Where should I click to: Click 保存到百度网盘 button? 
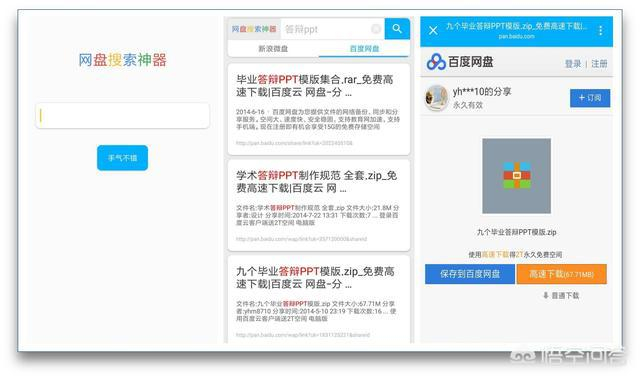[470, 274]
